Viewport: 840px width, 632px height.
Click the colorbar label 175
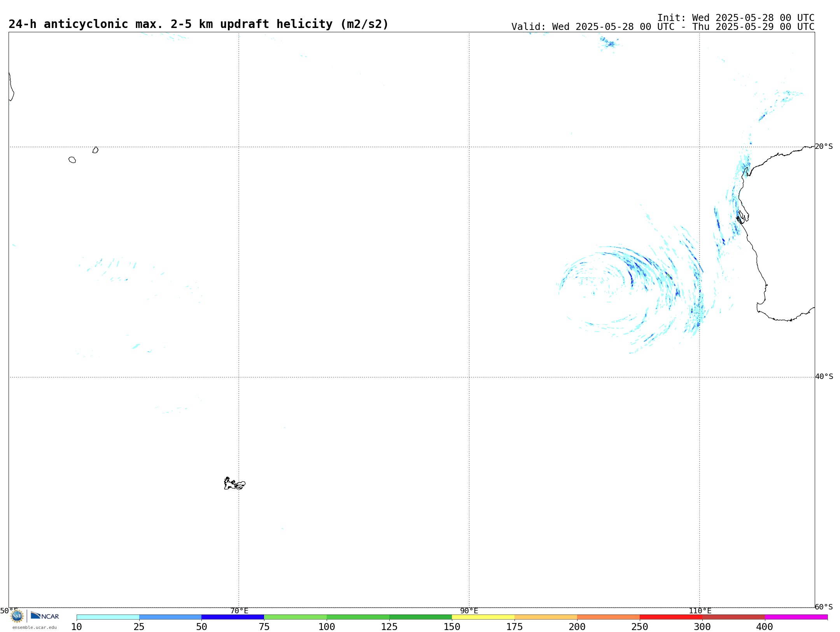click(514, 627)
